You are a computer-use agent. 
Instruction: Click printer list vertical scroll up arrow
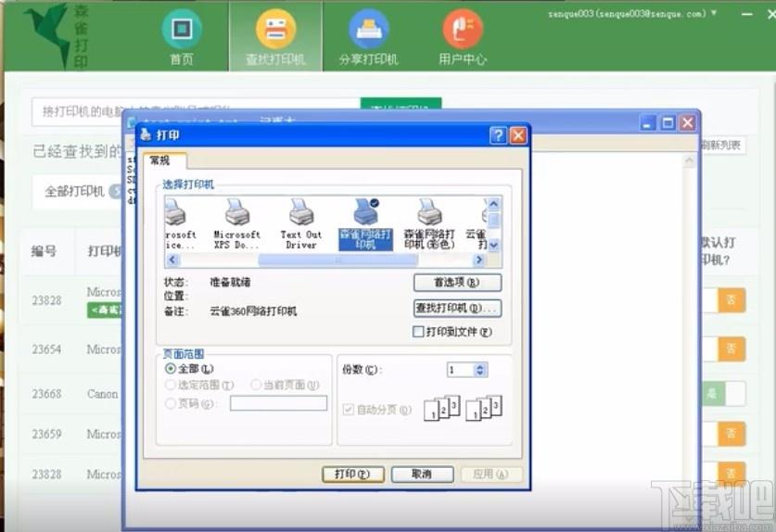494,203
